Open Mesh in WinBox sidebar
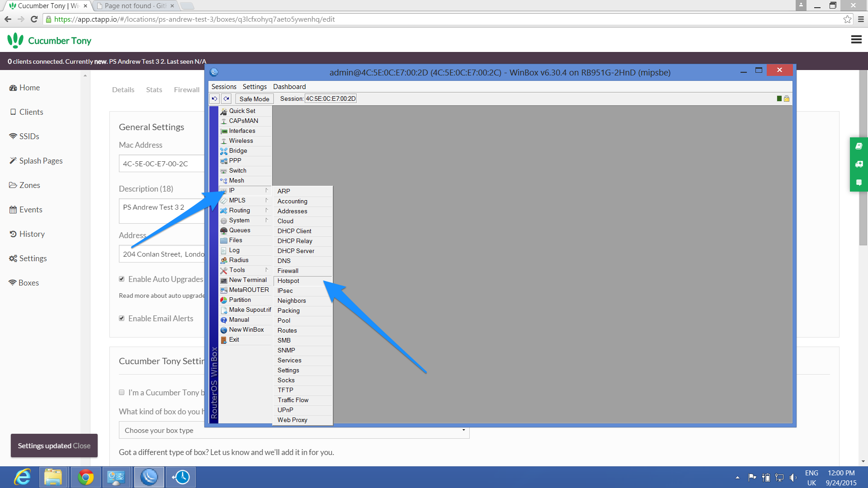 click(x=245, y=180)
